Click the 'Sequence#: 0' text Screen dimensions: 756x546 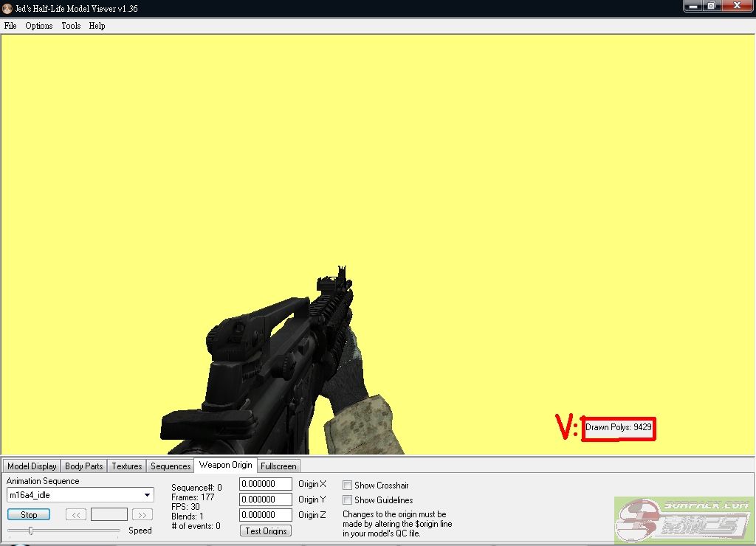196,488
